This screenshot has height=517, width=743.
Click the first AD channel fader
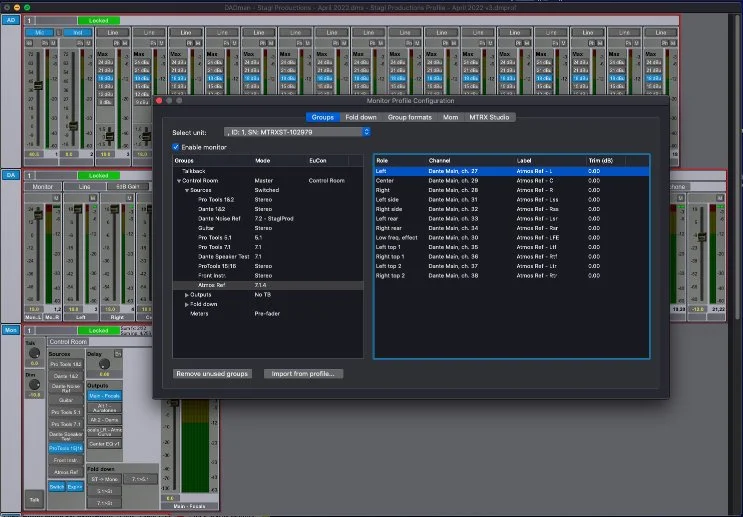point(40,85)
